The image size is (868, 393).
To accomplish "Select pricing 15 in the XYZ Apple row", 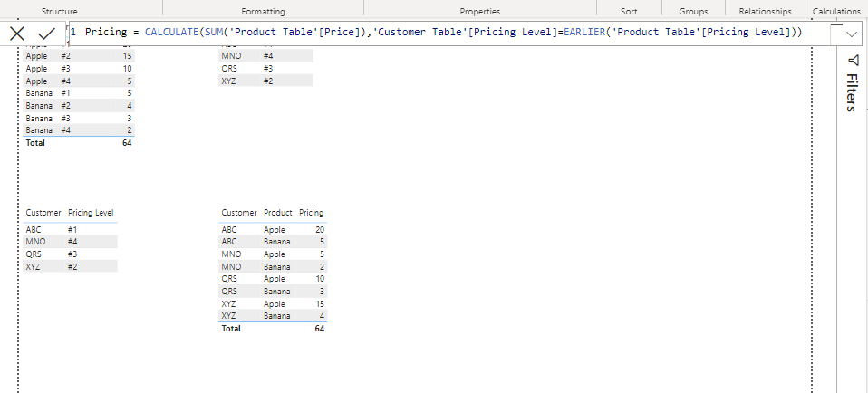I will (x=320, y=304).
